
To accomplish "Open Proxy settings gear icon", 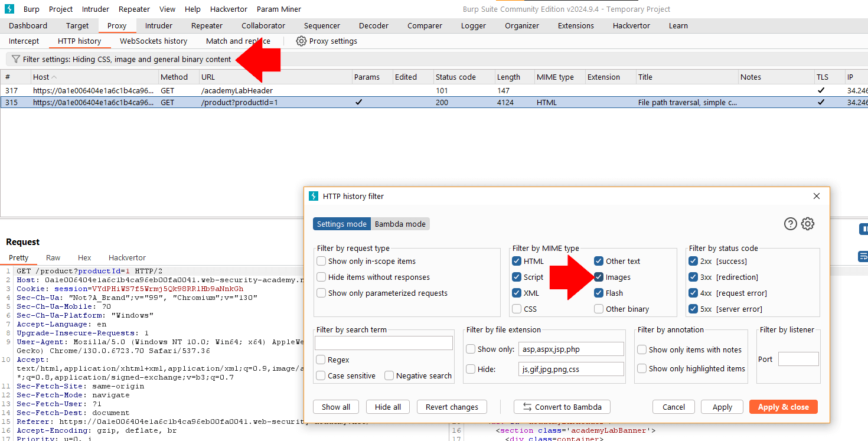I will pyautogui.click(x=301, y=41).
